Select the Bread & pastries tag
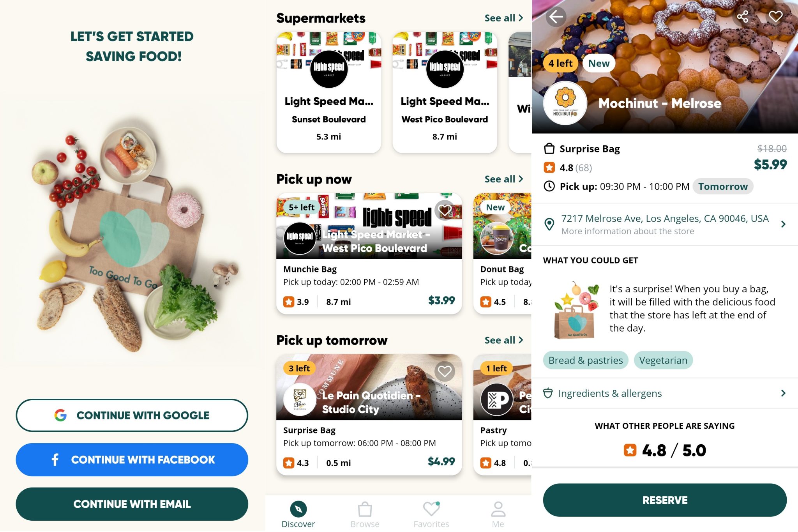 (x=586, y=360)
